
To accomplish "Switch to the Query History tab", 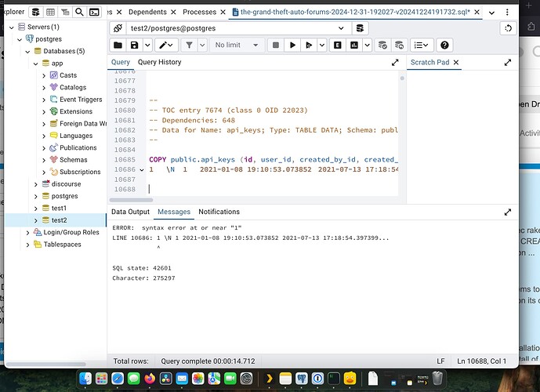I will pyautogui.click(x=159, y=62).
